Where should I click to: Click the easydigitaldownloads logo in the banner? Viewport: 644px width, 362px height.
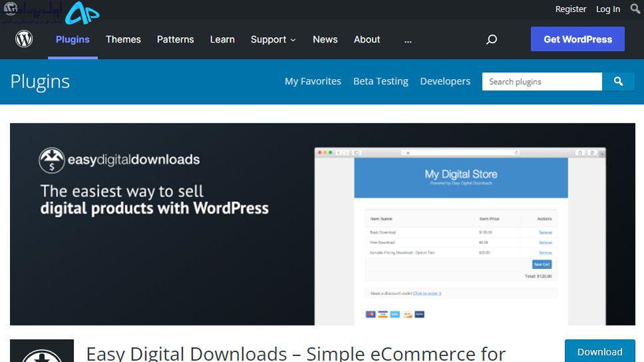(119, 160)
